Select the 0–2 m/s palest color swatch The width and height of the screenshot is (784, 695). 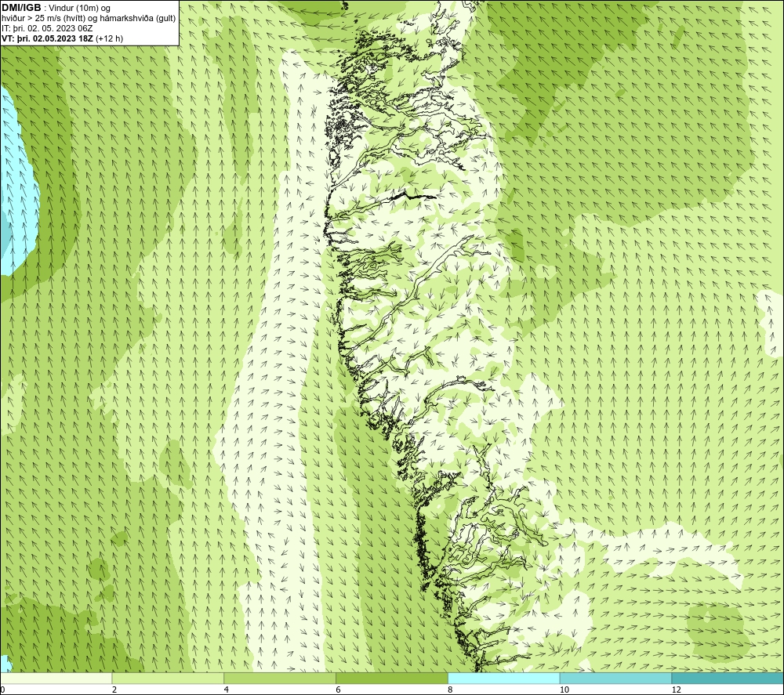[56, 678]
